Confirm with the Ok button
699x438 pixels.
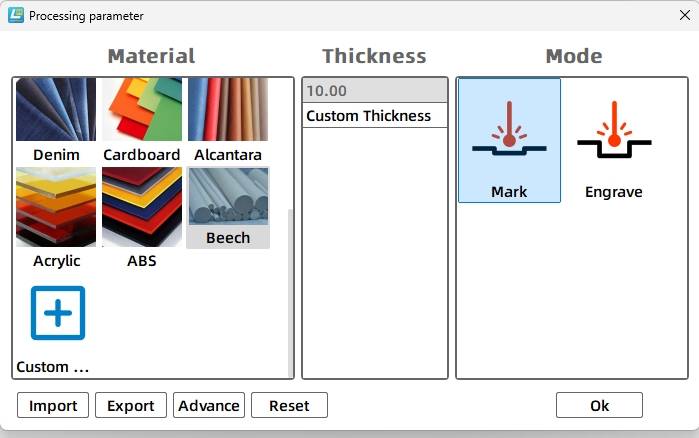tap(599, 405)
